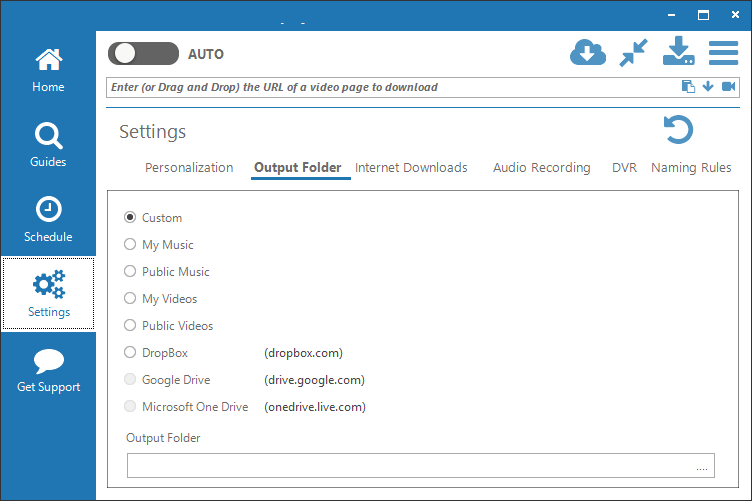752x501 pixels.
Task: Open Get Support chat bubble
Action: [48, 371]
